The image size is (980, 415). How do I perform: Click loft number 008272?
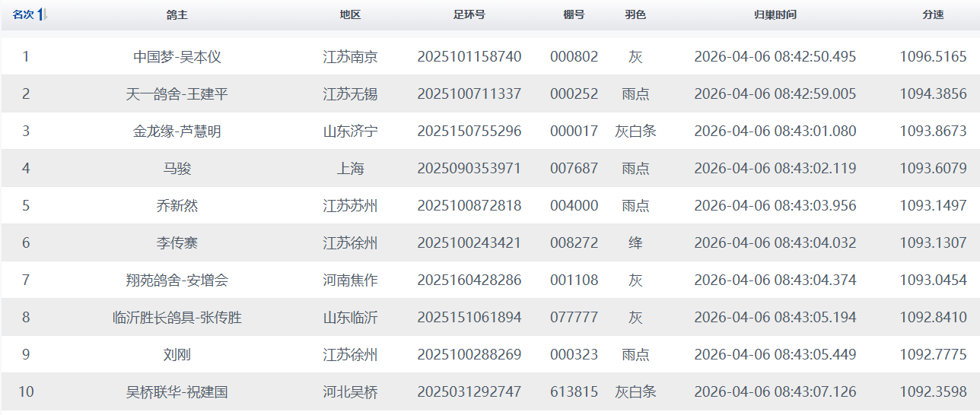[574, 243]
